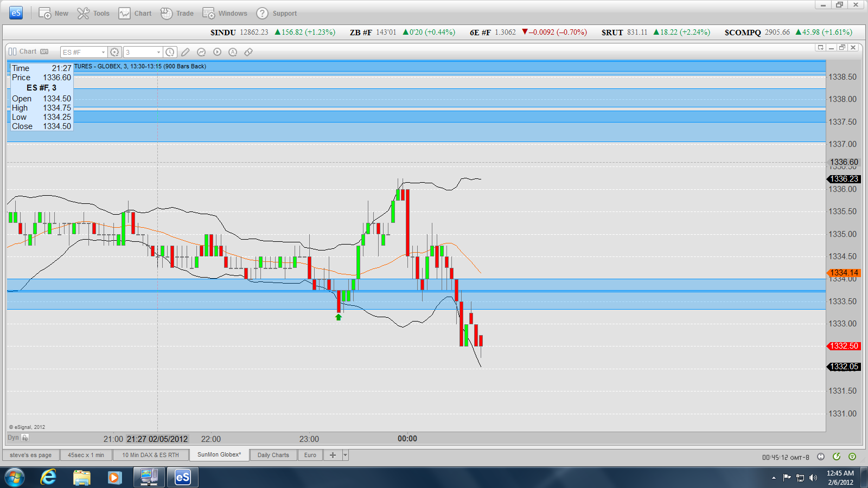The height and width of the screenshot is (488, 868).
Task: Click the eSignal application logo button
Action: [16, 13]
